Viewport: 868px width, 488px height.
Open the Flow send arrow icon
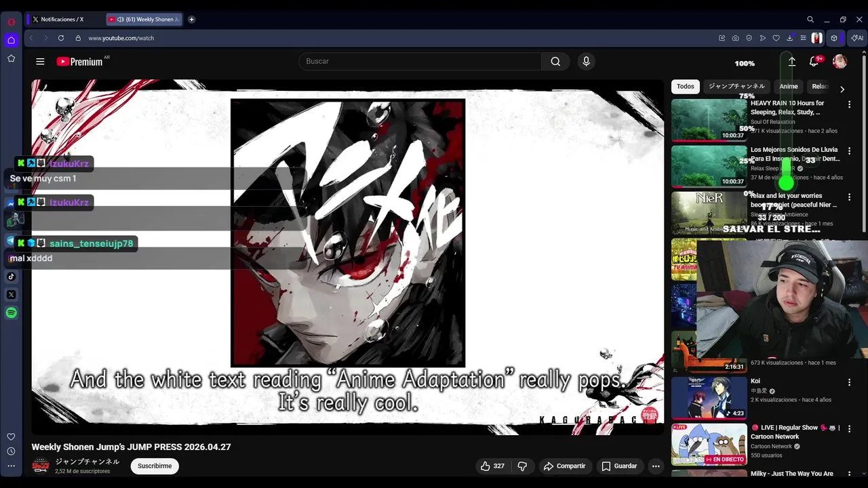(763, 38)
